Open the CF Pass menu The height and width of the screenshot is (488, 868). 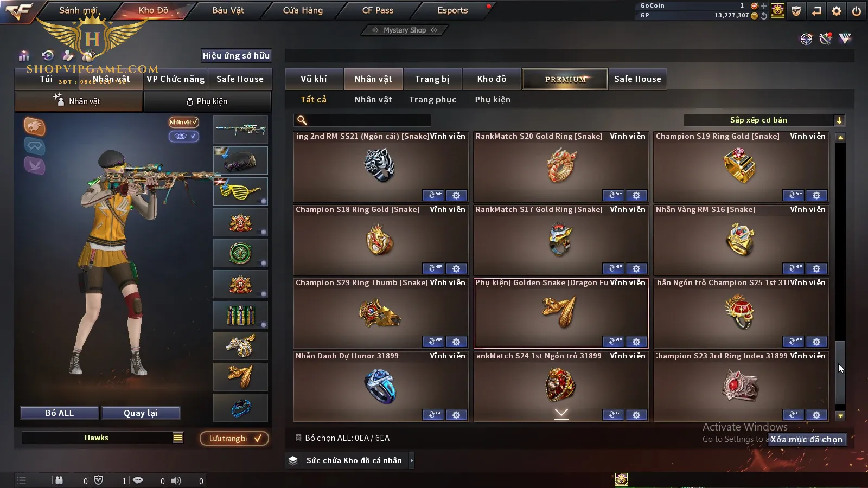[378, 10]
